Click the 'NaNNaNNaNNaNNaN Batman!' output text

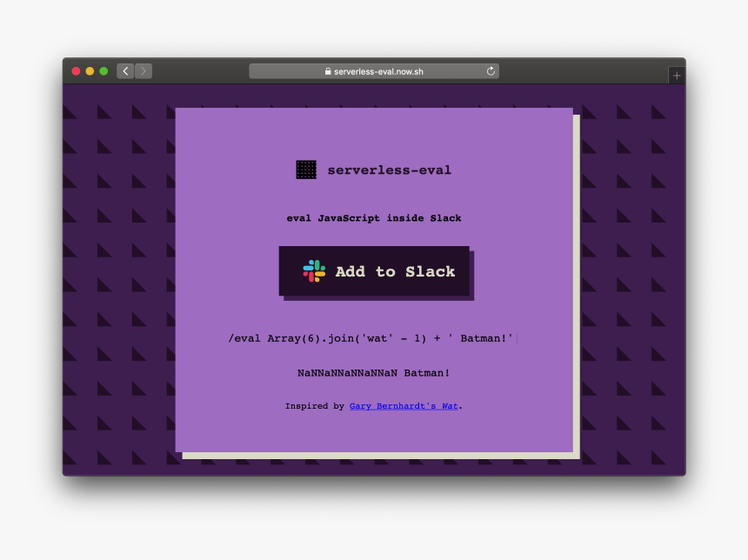tap(373, 372)
